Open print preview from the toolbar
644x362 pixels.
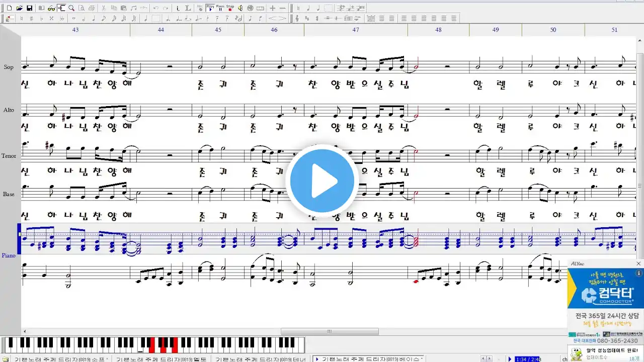tap(82, 8)
